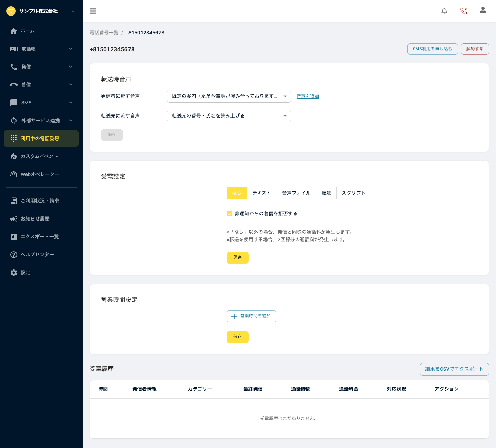
Task: Open the user account profile icon
Action: pos(483,10)
